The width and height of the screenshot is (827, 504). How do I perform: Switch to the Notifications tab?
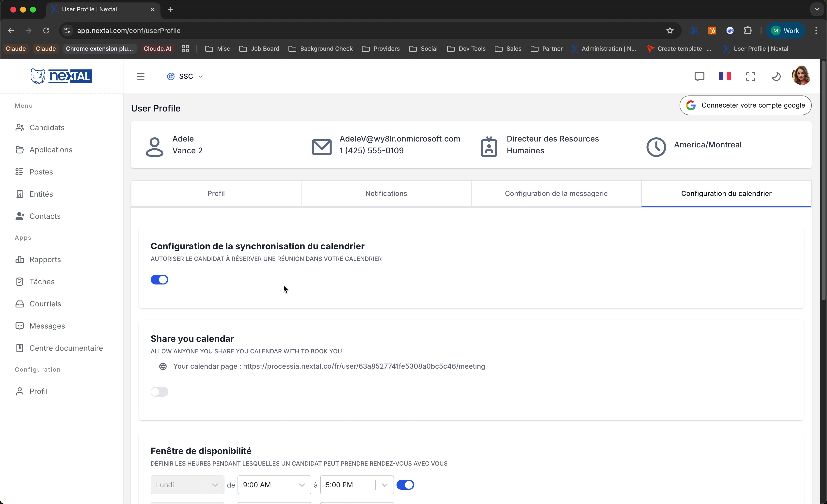(386, 193)
